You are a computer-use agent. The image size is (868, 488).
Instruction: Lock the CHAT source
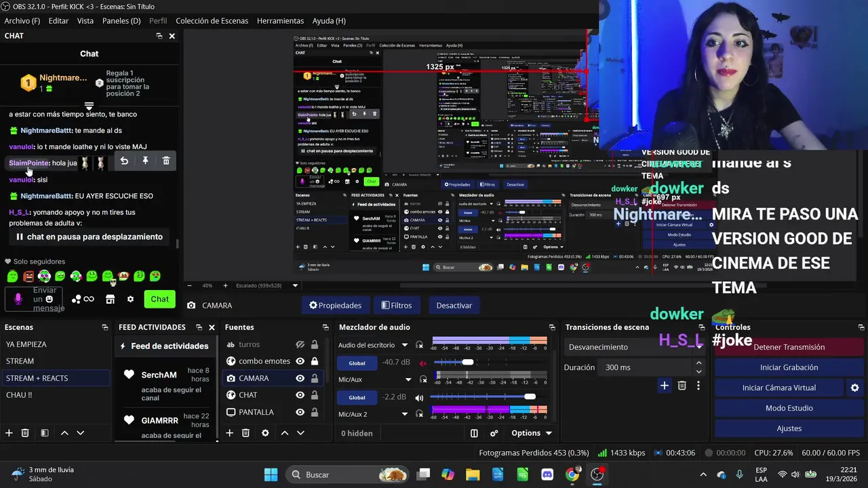pos(315,395)
